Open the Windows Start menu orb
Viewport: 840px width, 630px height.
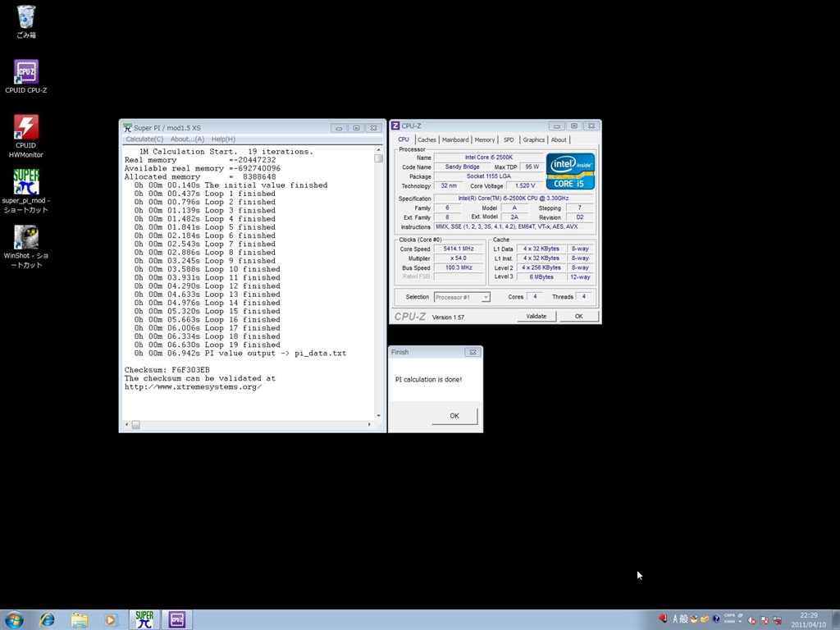(14, 620)
